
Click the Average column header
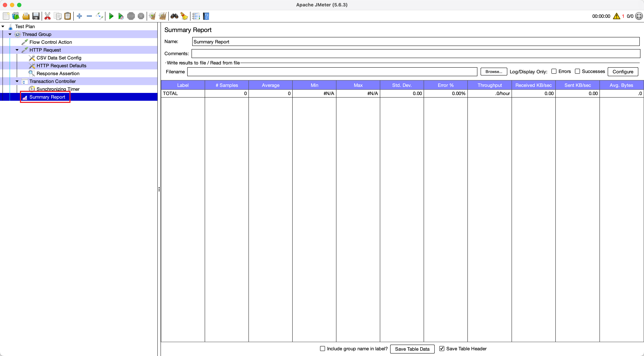(271, 85)
